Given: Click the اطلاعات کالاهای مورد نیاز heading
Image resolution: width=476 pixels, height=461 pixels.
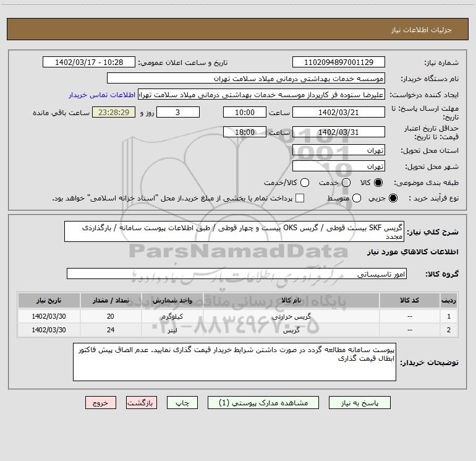Looking at the screenshot, I should coord(413,252).
